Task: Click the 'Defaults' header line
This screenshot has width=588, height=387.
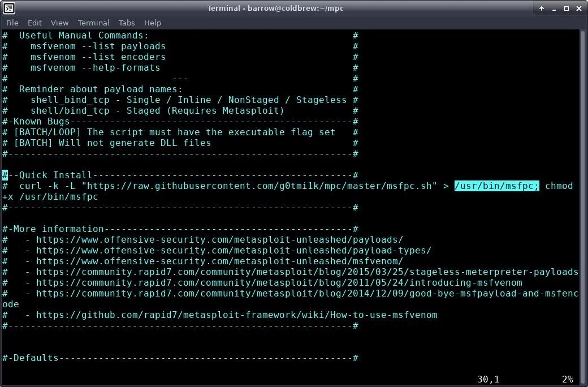Action: pos(180,358)
